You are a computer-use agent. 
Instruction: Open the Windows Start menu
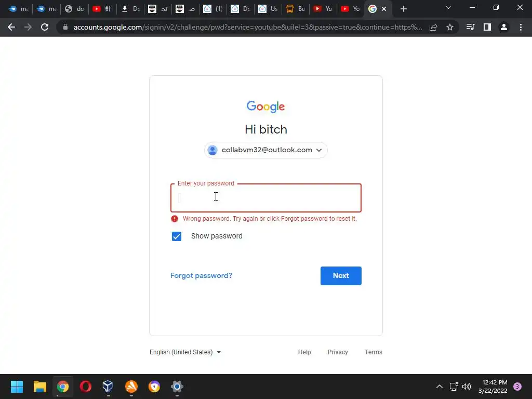[x=17, y=387]
